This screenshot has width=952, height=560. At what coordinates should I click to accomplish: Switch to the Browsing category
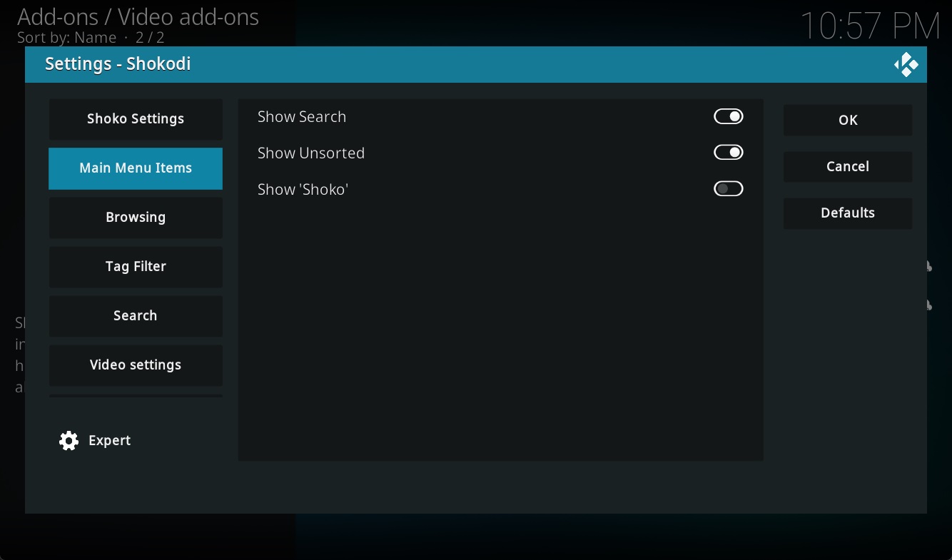pos(136,218)
